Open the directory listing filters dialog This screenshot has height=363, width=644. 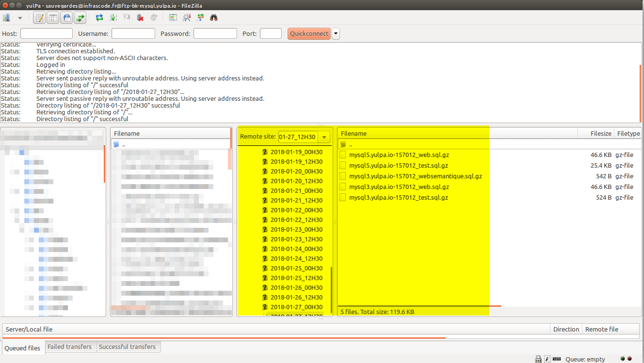click(x=173, y=18)
